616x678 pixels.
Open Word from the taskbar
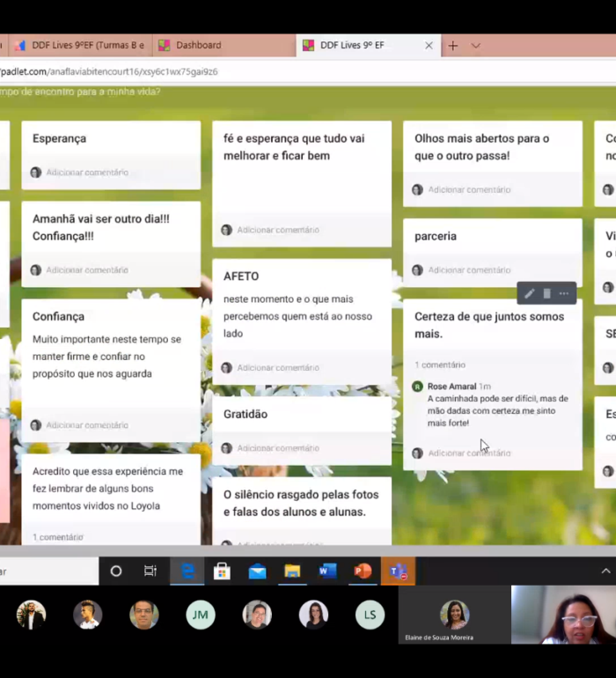[x=327, y=571]
